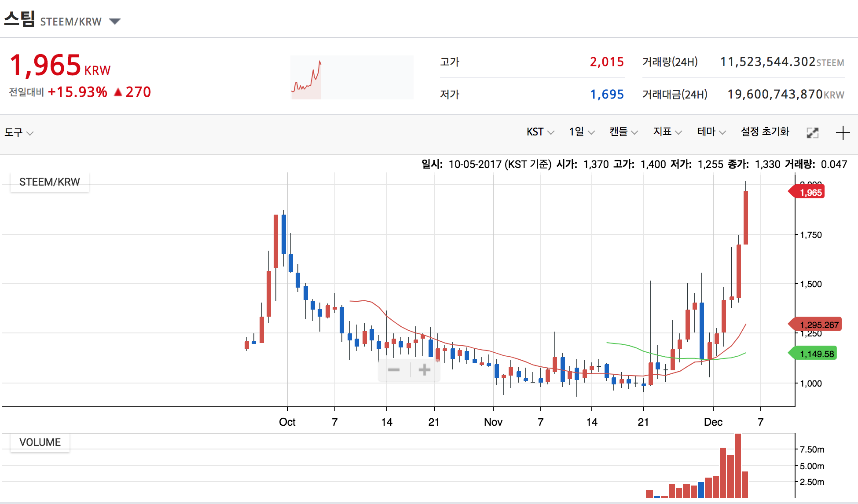The image size is (858, 504).
Task: Click the red up-triangle 270 change value
Action: [x=132, y=92]
